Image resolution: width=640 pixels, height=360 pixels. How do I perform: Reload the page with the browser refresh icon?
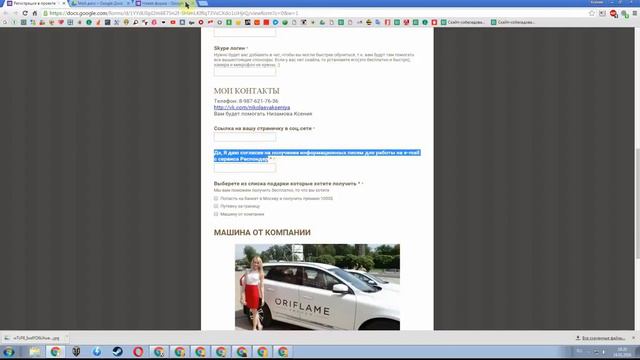pyautogui.click(x=25, y=13)
